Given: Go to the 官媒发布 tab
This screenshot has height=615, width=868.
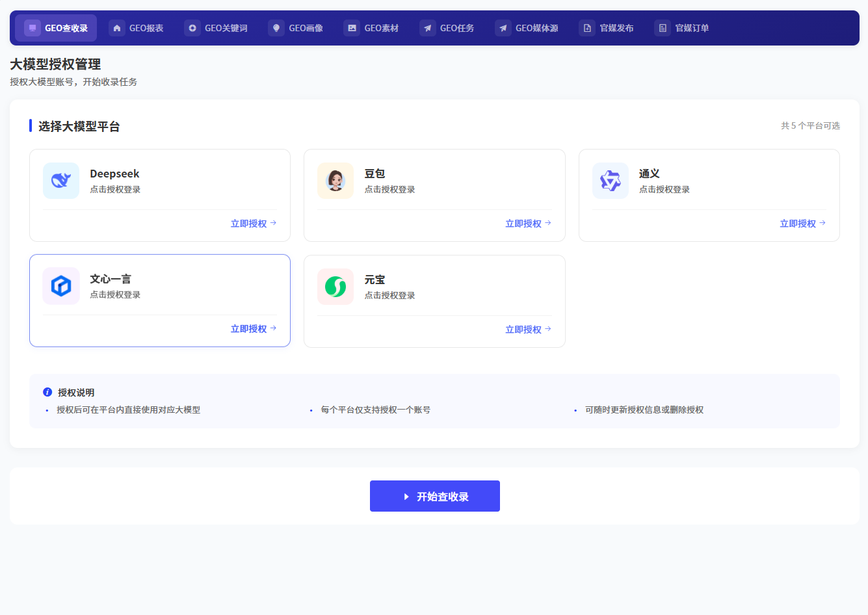Looking at the screenshot, I should pos(607,28).
